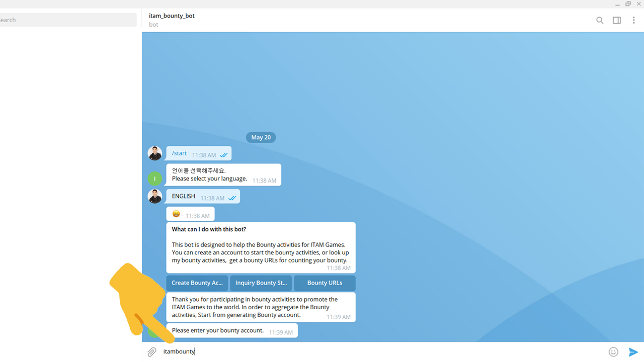This screenshot has width=644, height=362.
Task: Click the user avatar beside /start message
Action: point(155,153)
